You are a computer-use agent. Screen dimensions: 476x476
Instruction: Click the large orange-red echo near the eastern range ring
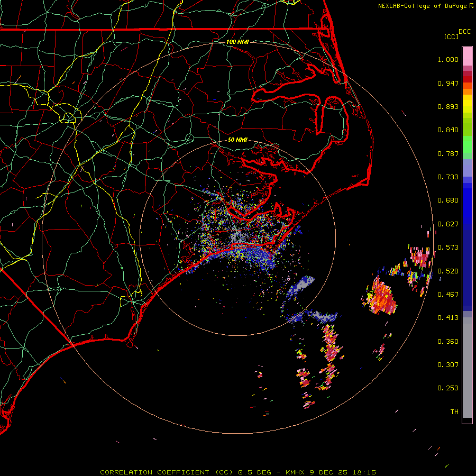tap(380, 296)
